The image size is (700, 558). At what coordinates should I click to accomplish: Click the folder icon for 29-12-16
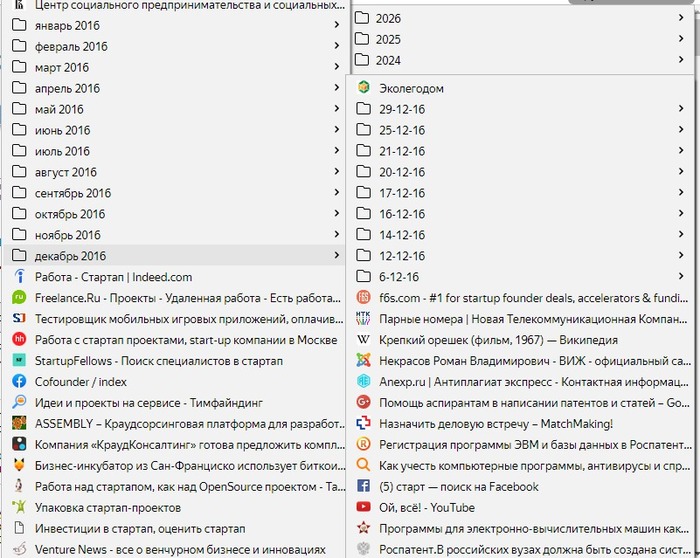pyautogui.click(x=363, y=109)
